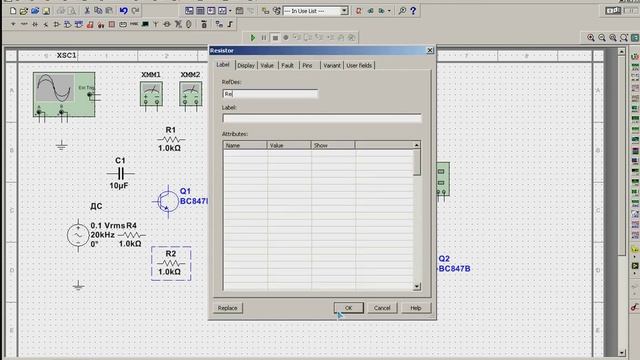Click the Redo arrow icon
This screenshot has width=640, height=360.
point(135,11)
